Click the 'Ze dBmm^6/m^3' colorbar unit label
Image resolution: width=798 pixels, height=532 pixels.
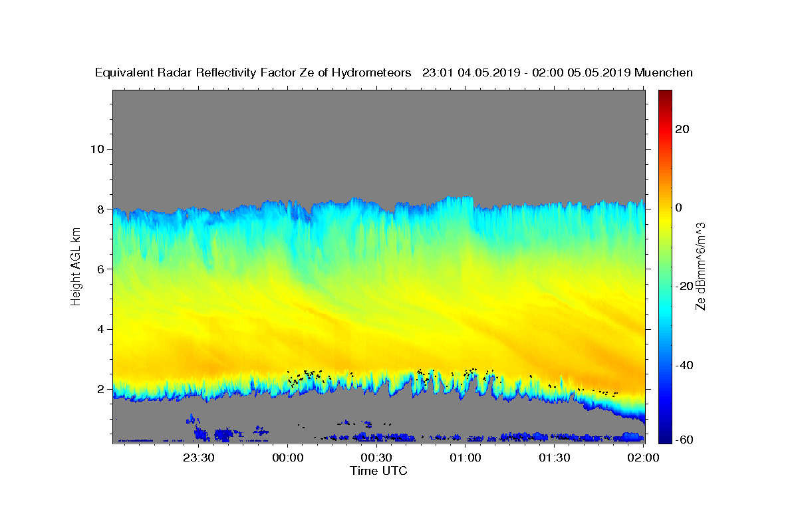click(700, 266)
